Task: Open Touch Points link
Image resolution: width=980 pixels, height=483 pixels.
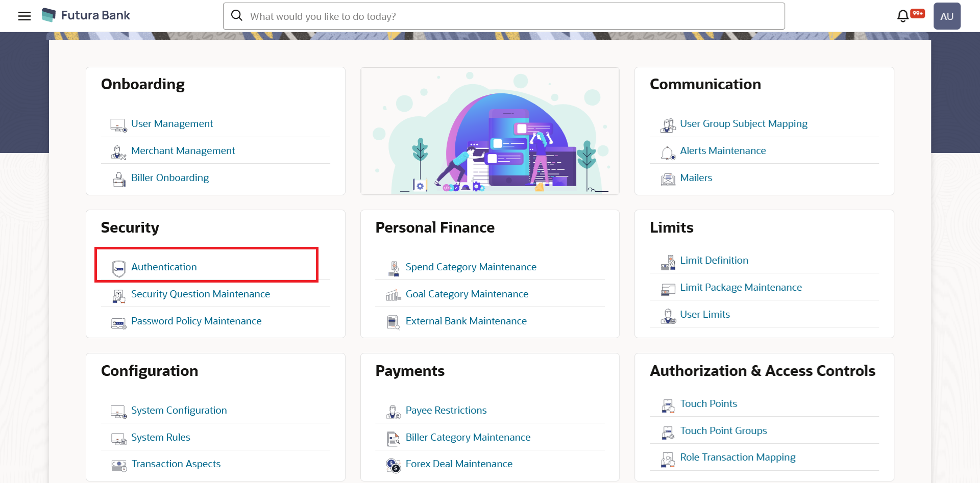Action: [708, 403]
